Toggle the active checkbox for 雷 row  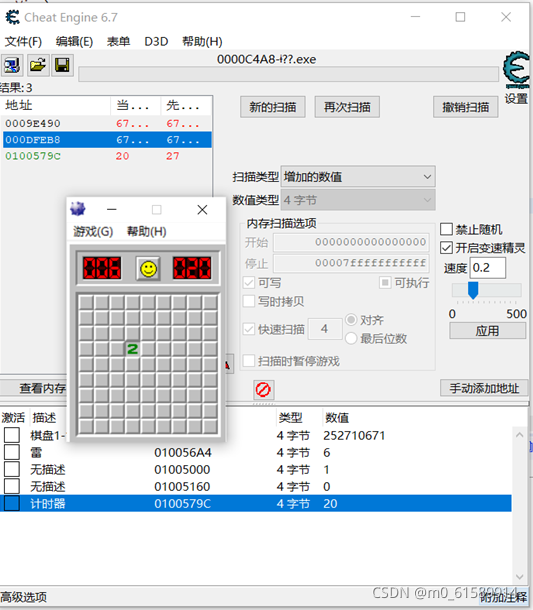(12, 452)
